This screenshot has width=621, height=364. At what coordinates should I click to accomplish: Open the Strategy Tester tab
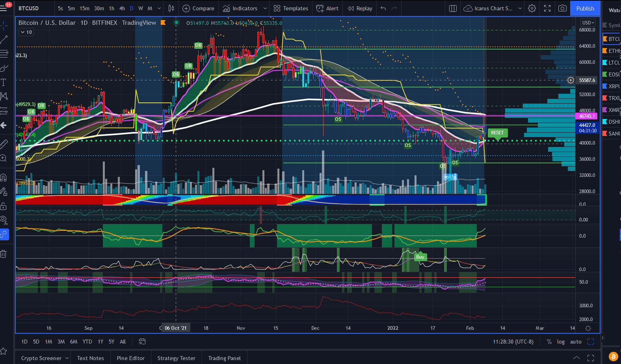point(176,358)
